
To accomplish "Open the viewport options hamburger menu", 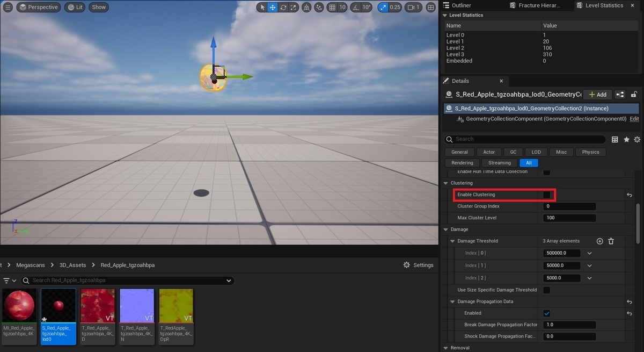I will [x=8, y=7].
